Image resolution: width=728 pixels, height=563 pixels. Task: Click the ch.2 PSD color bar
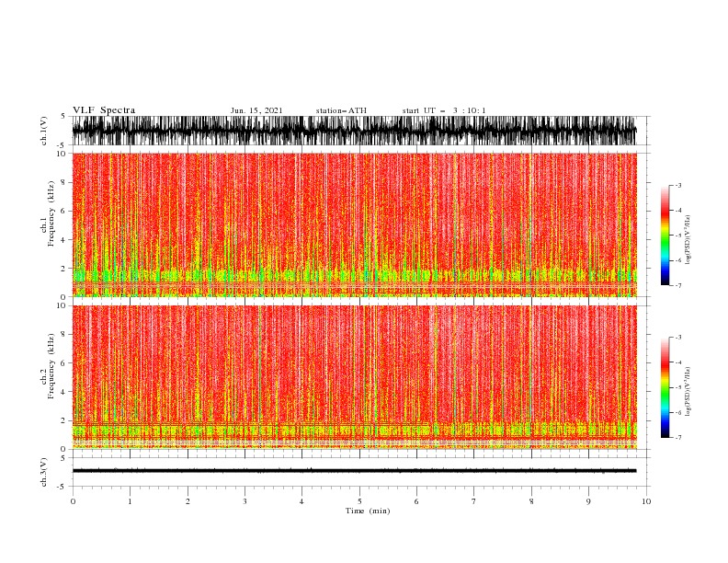(x=665, y=387)
